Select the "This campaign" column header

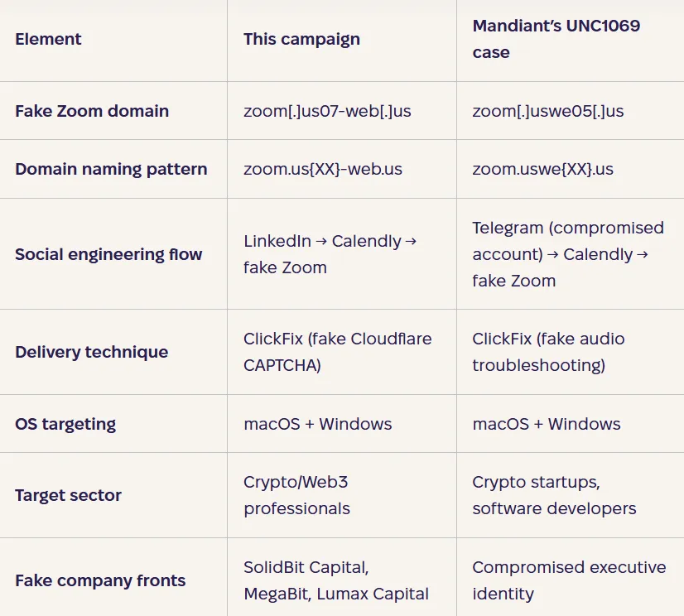301,39
